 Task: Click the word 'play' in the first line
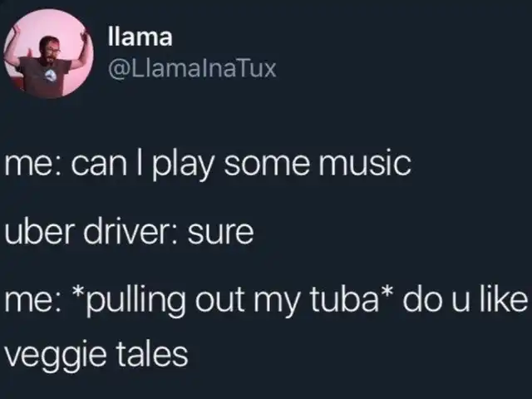183,165
